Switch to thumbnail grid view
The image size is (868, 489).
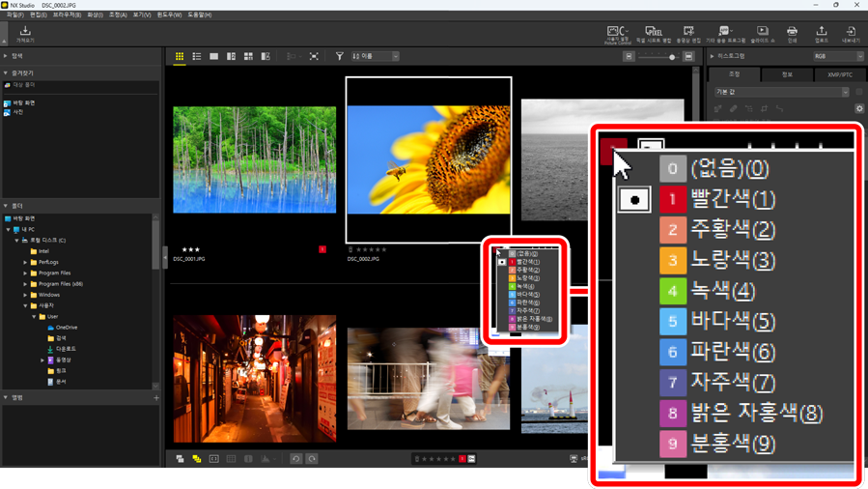point(180,57)
